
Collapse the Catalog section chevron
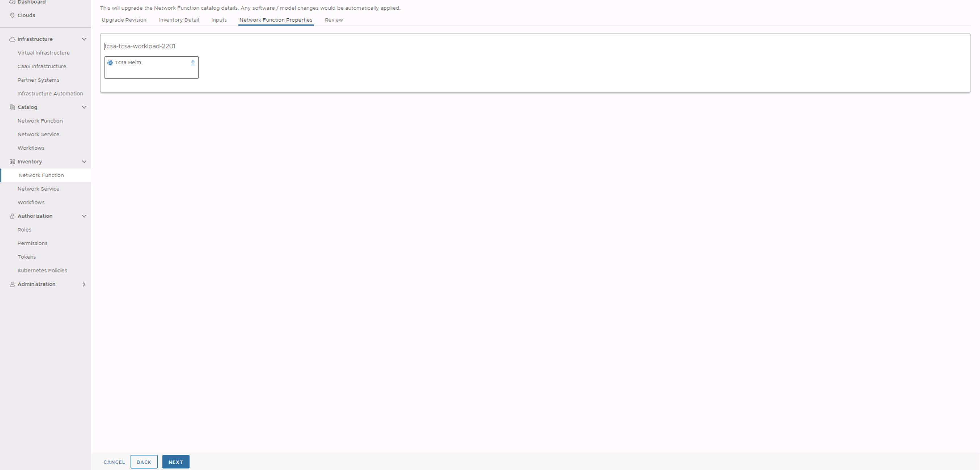[84, 107]
